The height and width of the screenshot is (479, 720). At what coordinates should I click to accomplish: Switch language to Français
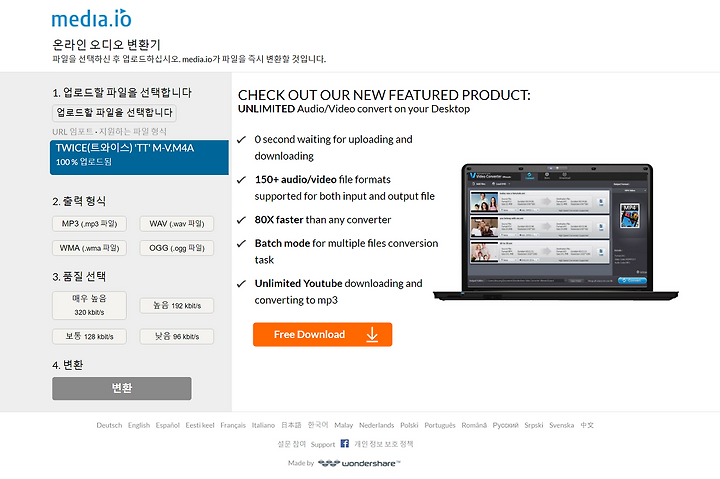pos(233,425)
